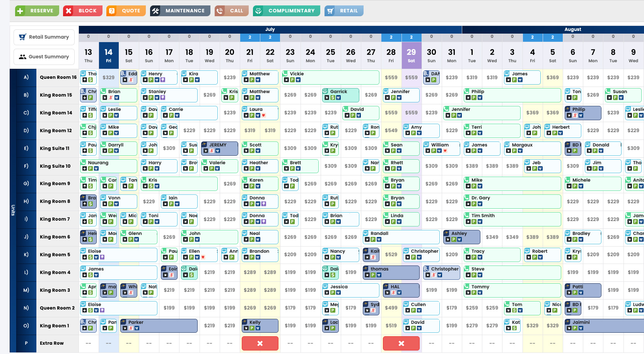Click Parker's unpaid red dollar icon

131,328
